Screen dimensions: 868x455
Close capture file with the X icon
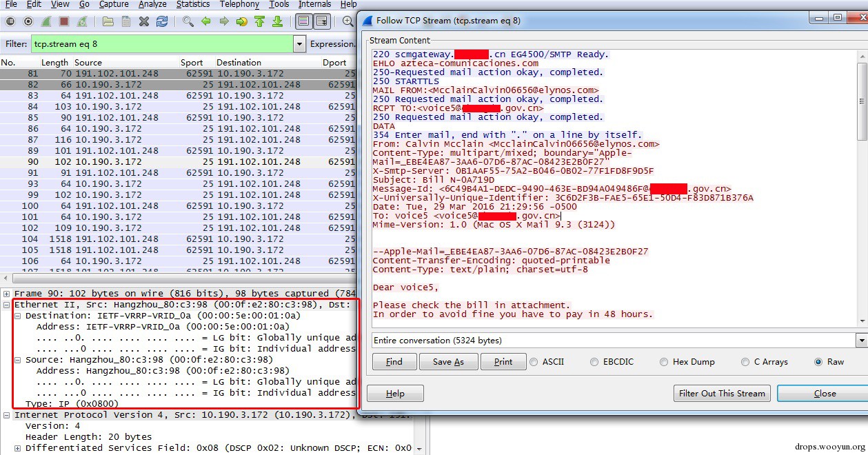144,21
